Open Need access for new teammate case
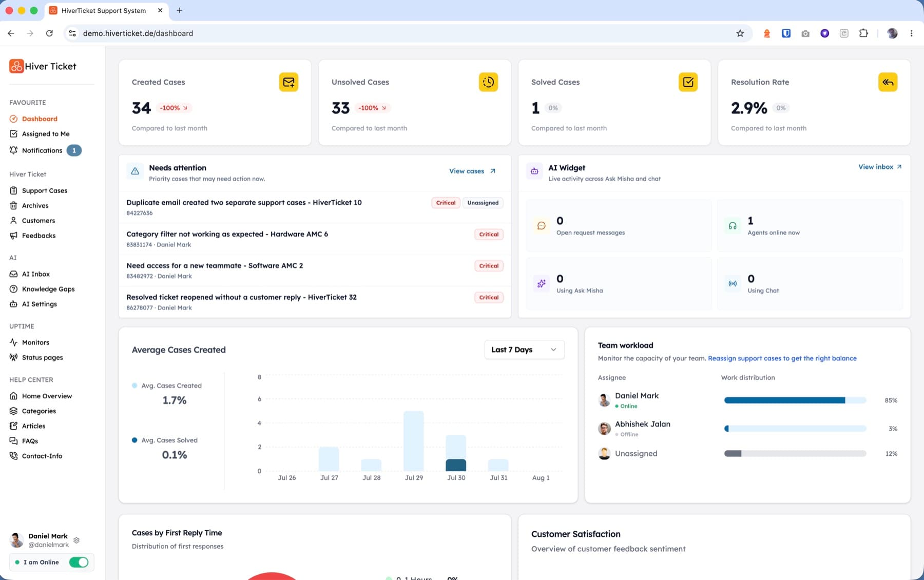Image resolution: width=924 pixels, height=580 pixels. [315, 270]
